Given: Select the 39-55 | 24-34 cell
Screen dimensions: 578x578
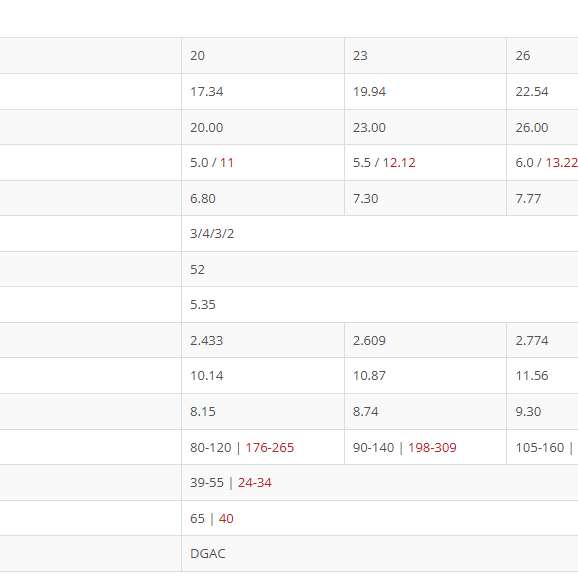Looking at the screenshot, I should (380, 483).
